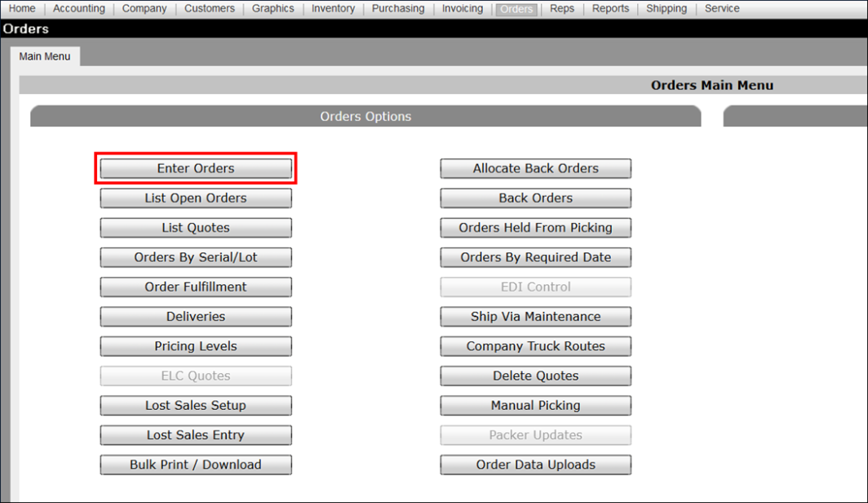This screenshot has height=503, width=868.
Task: Click the disabled ELC Quotes button
Action: click(196, 376)
